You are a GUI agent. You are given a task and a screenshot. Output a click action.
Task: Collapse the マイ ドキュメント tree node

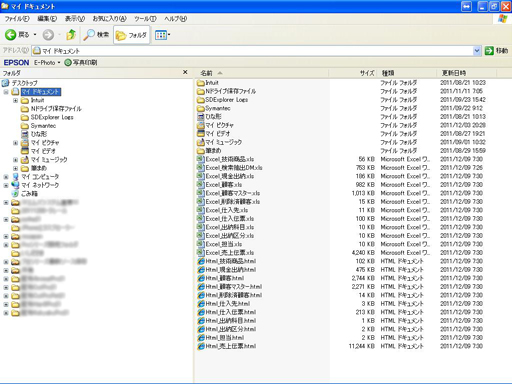[x=6, y=92]
